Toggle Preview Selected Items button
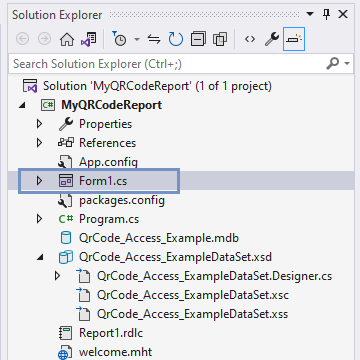Image resolution: width=360 pixels, height=360 pixels. 294,39
